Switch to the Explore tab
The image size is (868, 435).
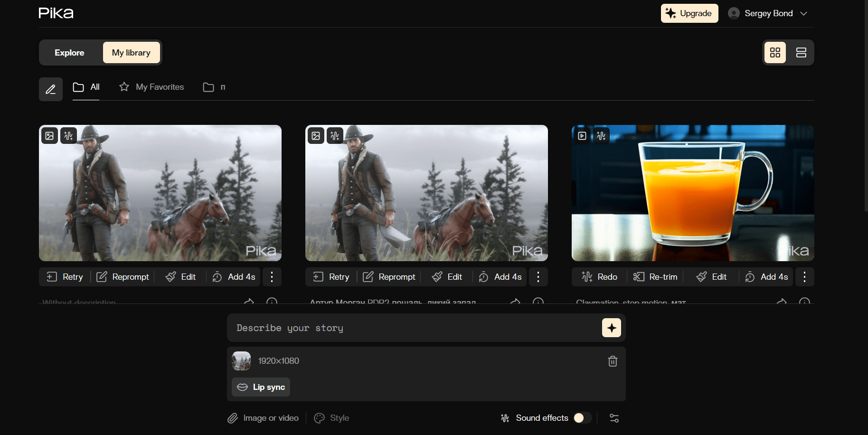pos(69,53)
